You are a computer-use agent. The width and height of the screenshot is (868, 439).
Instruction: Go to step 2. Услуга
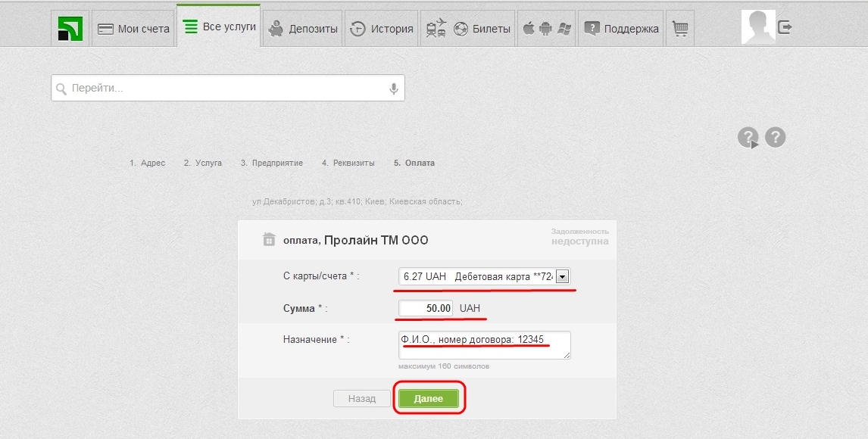[x=202, y=163]
